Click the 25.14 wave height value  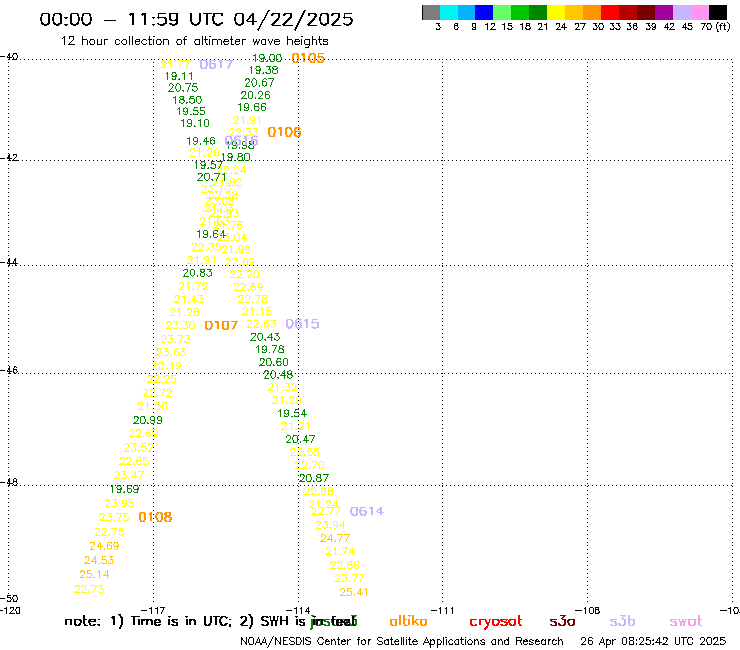click(x=94, y=574)
